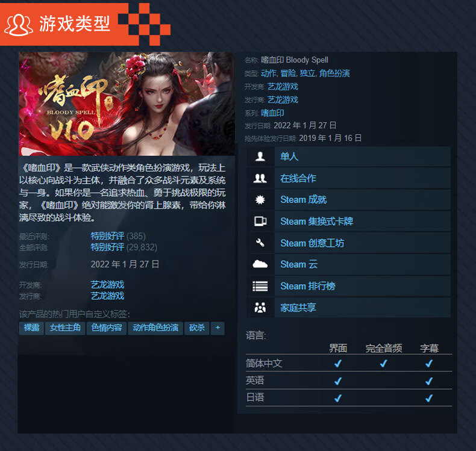Click the Steam achievements starburst icon
Screen dimensions: 476x451
(x=260, y=200)
